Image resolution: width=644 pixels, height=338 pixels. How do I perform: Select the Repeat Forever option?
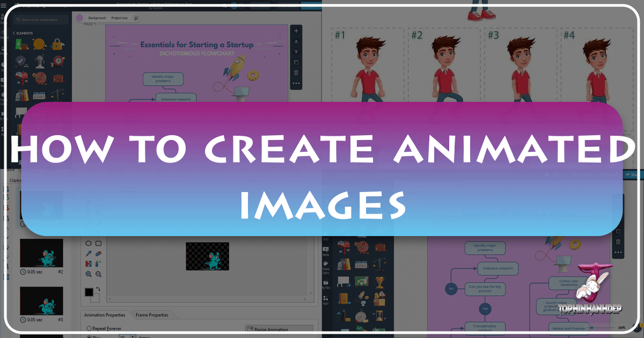point(89,328)
